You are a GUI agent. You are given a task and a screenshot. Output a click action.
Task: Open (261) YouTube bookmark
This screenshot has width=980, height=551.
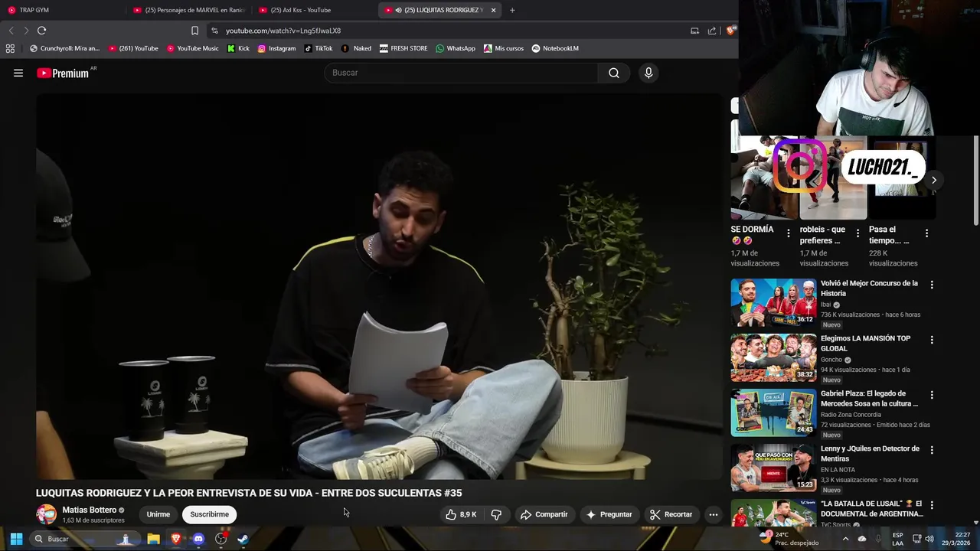(x=133, y=48)
